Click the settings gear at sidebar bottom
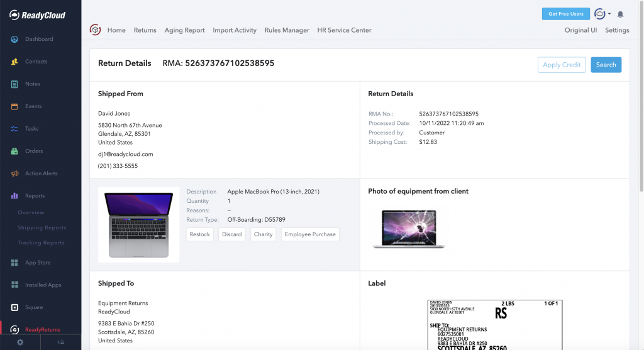The image size is (644, 350). coord(20,342)
